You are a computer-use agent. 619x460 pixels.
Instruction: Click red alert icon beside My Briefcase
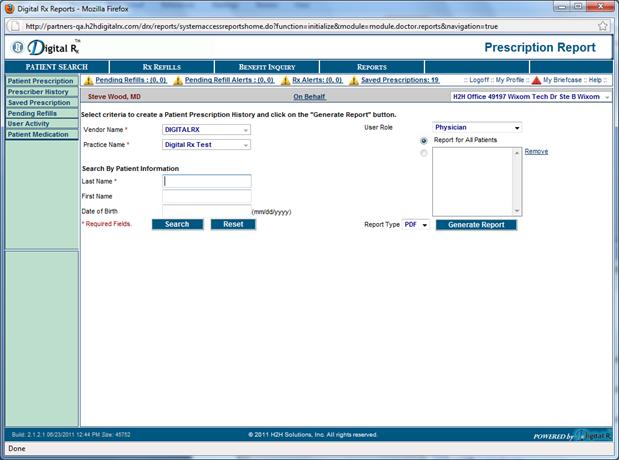(x=536, y=80)
